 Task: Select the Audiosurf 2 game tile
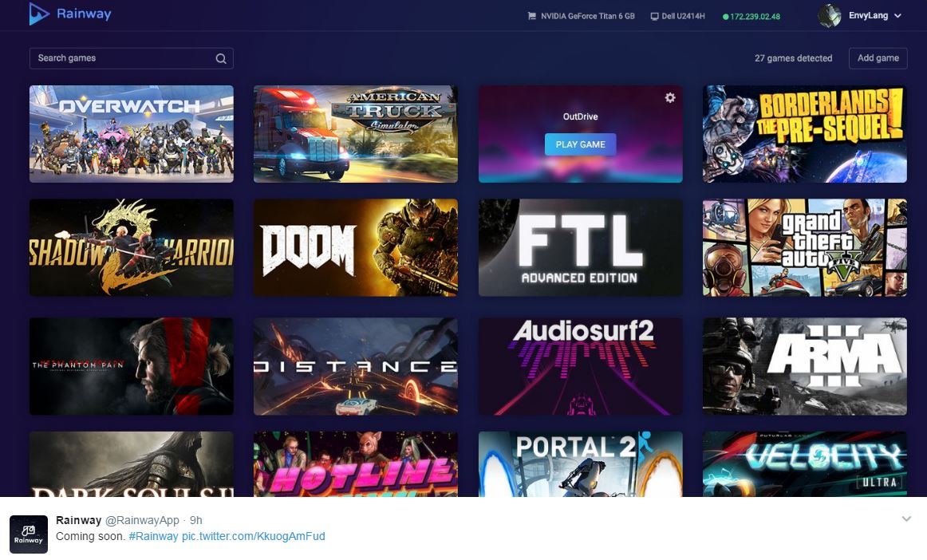(x=580, y=366)
